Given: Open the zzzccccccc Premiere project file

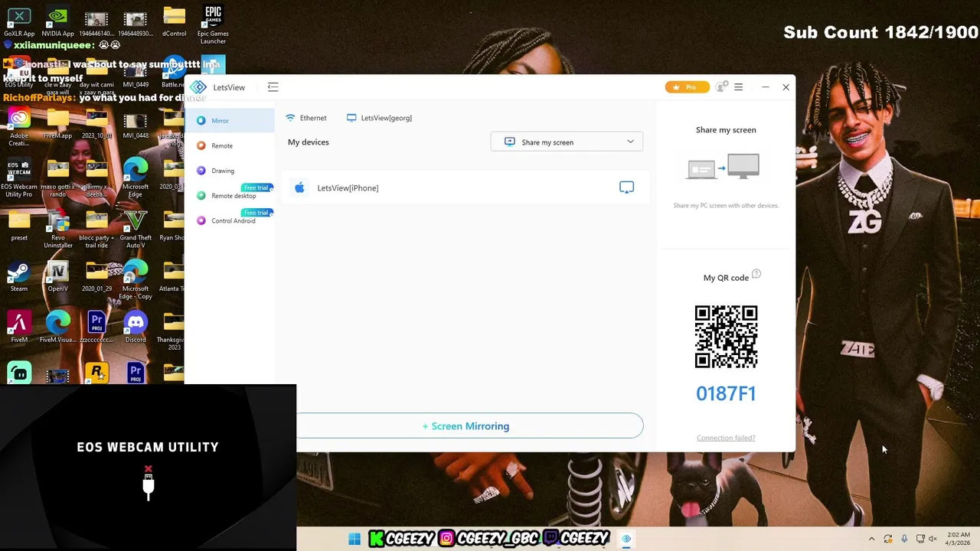Looking at the screenshot, I should [96, 328].
